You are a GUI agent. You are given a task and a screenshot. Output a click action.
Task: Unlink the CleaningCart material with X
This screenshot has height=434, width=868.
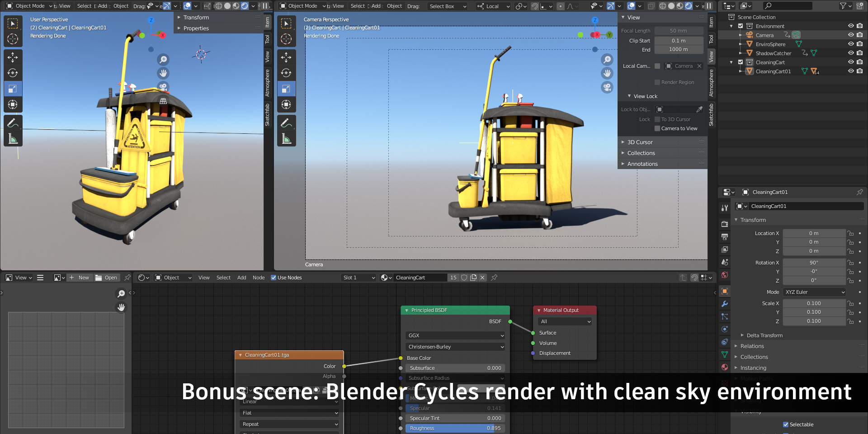482,278
